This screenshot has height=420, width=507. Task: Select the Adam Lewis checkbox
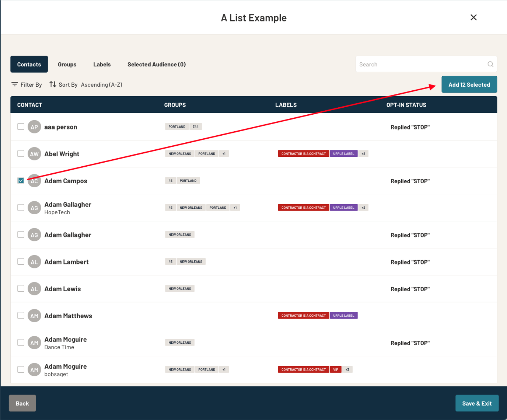pos(21,288)
